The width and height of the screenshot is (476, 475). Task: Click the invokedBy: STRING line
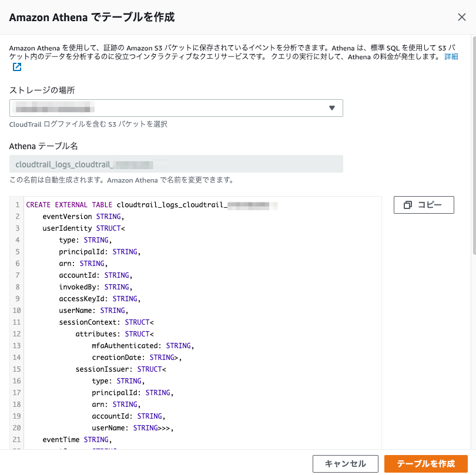[96, 287]
